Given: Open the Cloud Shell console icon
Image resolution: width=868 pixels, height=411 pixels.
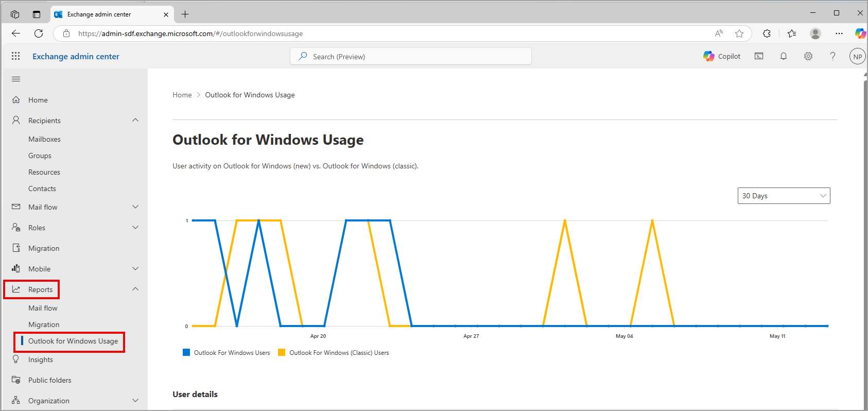Looking at the screenshot, I should pyautogui.click(x=759, y=56).
